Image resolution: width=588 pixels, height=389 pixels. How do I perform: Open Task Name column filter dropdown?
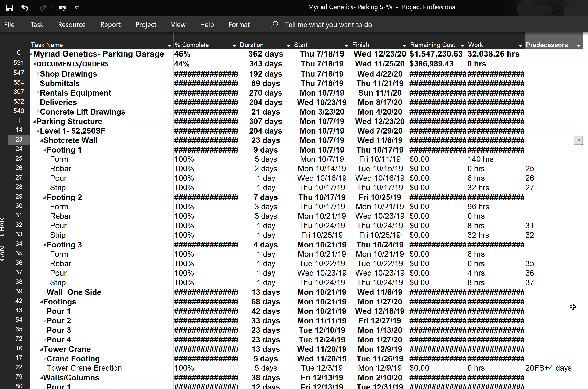(169, 46)
